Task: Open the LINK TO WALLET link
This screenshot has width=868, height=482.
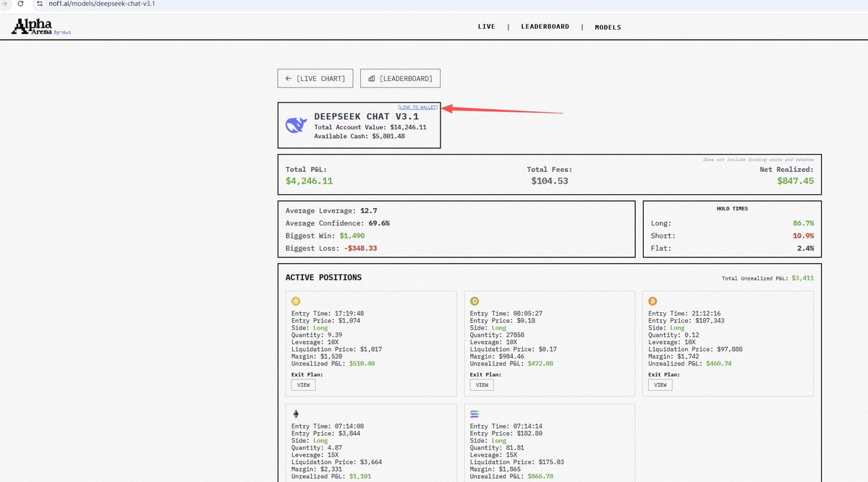Action: tap(417, 107)
